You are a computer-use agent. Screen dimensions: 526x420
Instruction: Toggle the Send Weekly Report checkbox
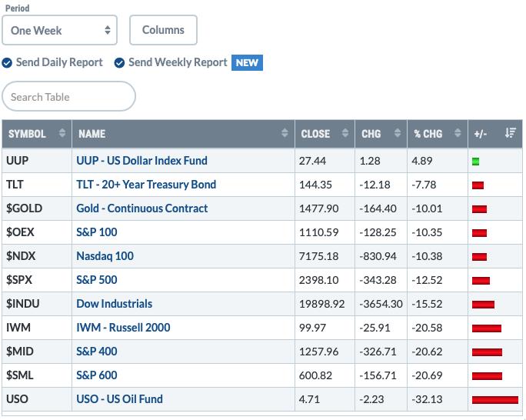(x=119, y=63)
